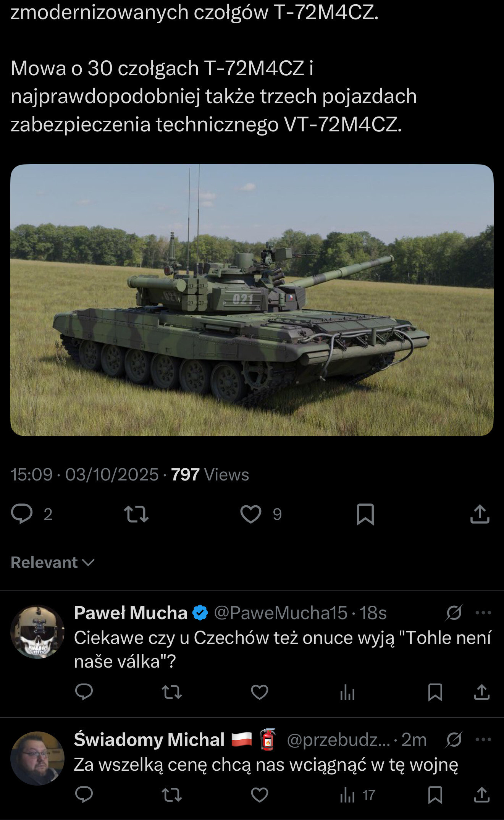Open Paweł Mucha profile name link
This screenshot has height=820, width=504.
coord(131,613)
